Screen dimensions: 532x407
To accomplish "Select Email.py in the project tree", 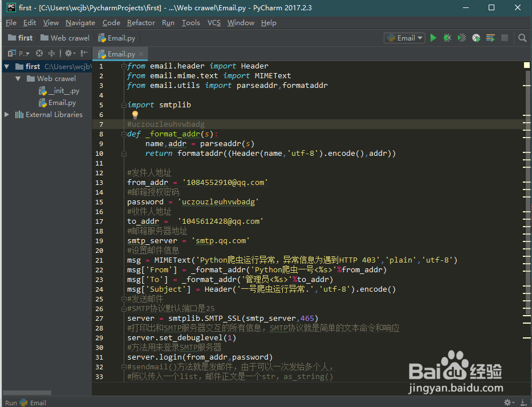I will click(58, 103).
